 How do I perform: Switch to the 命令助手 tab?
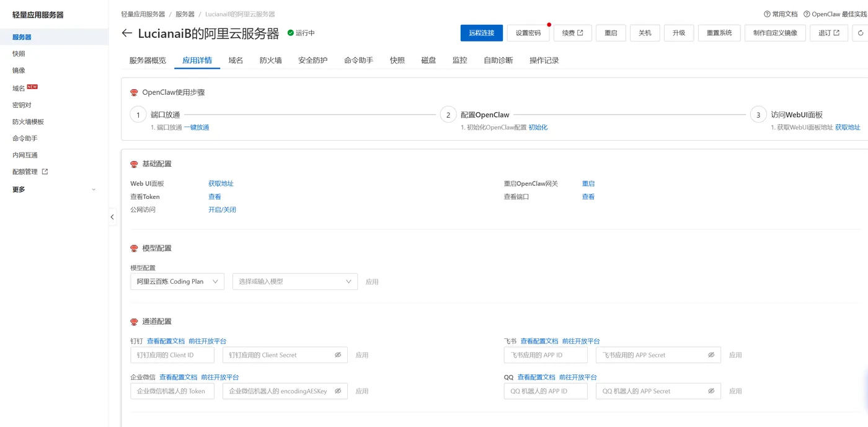(x=359, y=60)
